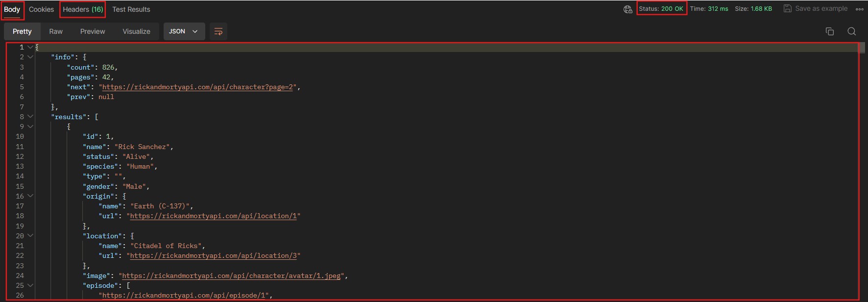Collapse the "origin" object on line 16
Image resolution: width=868 pixels, height=302 pixels.
(x=30, y=196)
